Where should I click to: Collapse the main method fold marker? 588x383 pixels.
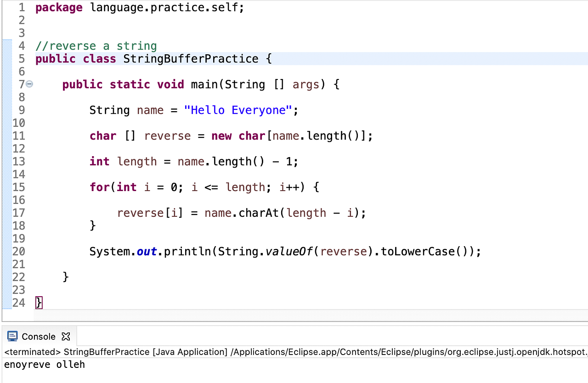tap(29, 84)
